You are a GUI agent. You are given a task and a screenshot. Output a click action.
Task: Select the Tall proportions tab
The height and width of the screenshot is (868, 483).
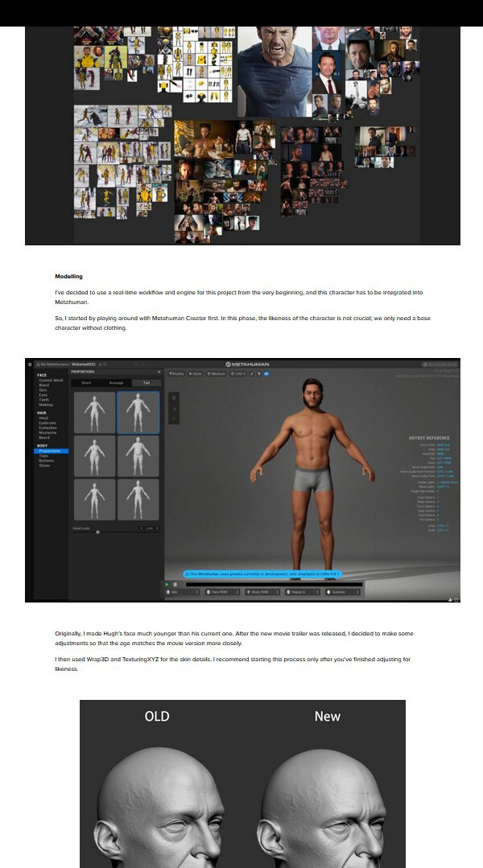click(147, 383)
